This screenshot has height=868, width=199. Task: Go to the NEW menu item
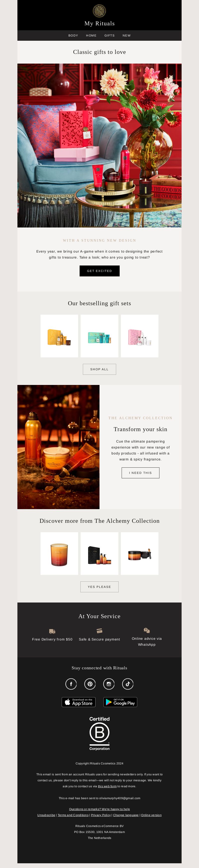click(126, 35)
